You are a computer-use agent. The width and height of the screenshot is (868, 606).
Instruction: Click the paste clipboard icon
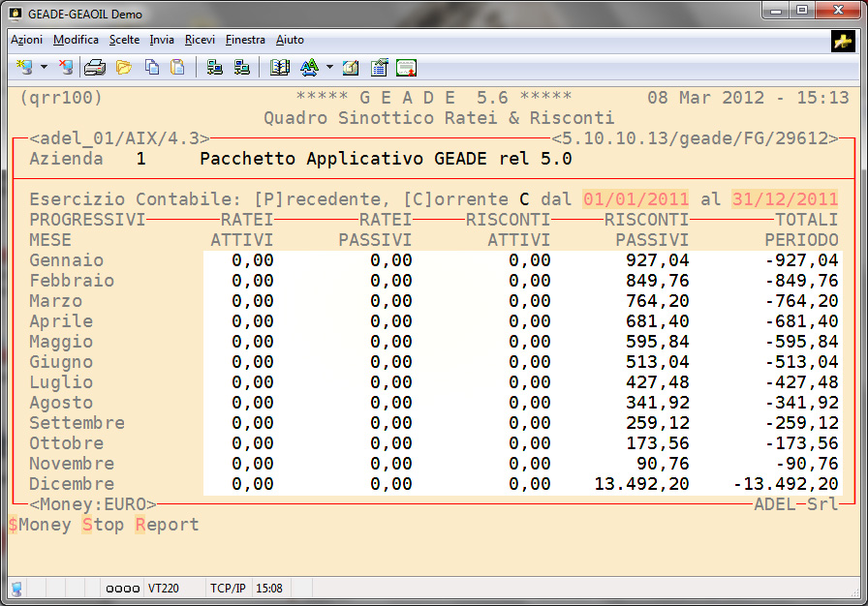[177, 68]
